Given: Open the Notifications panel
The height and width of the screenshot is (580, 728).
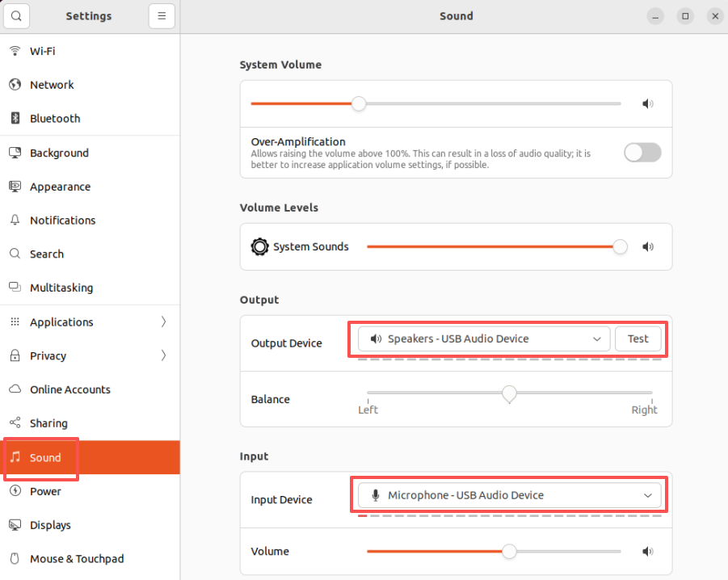Looking at the screenshot, I should (x=90, y=220).
